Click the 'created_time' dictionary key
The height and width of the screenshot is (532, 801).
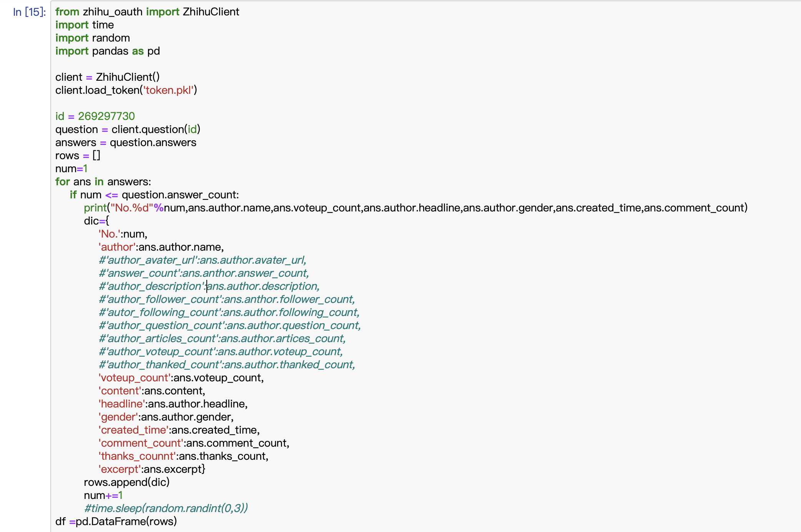pos(133,430)
